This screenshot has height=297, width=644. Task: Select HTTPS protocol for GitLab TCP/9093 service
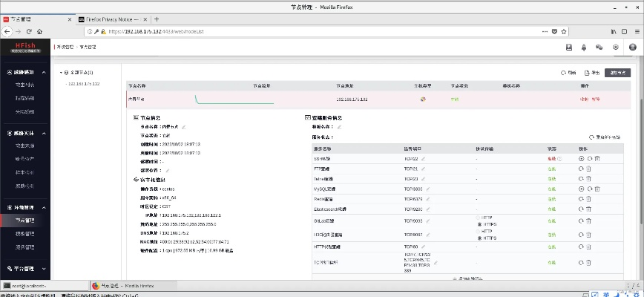(x=479, y=224)
